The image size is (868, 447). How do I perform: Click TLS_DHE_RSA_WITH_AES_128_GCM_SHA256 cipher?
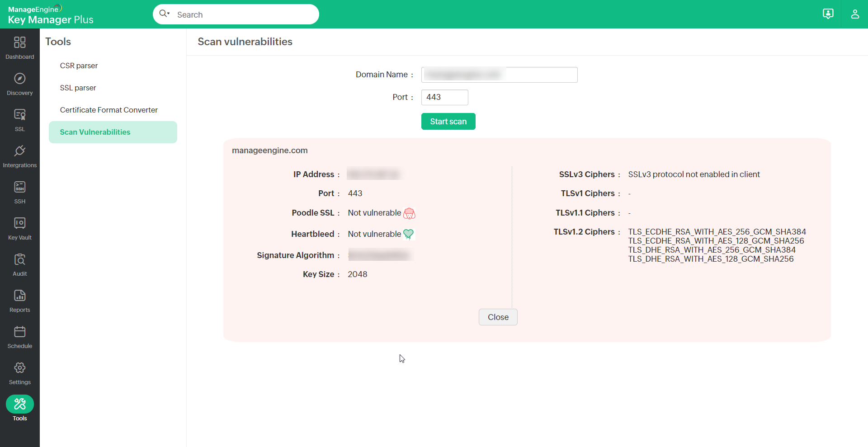click(711, 259)
